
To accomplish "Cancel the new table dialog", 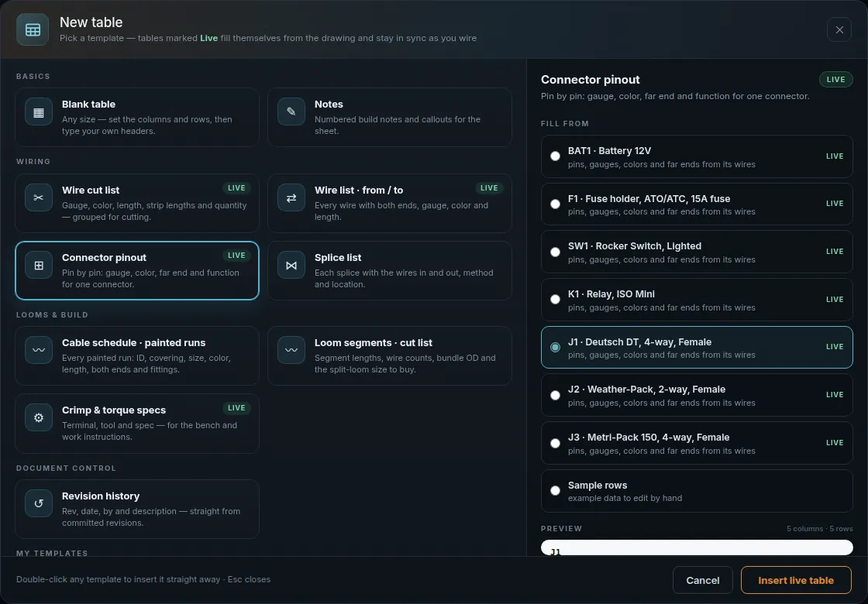I will pos(702,580).
